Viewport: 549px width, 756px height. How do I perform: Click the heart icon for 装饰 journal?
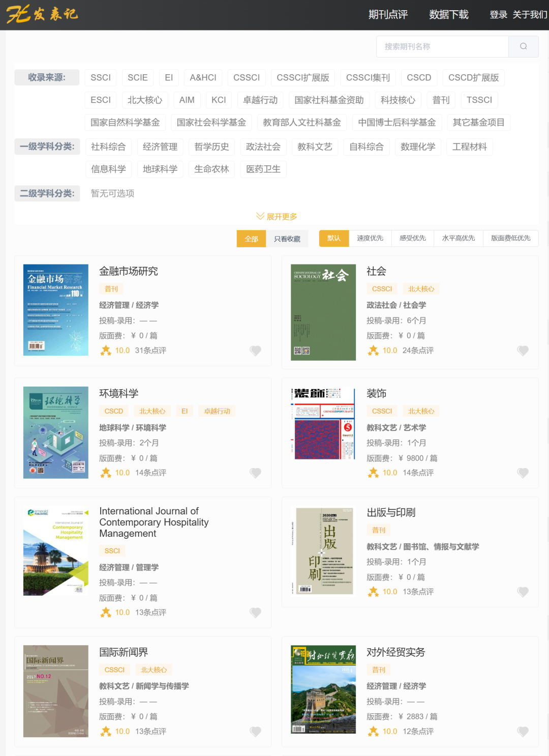[x=523, y=473]
